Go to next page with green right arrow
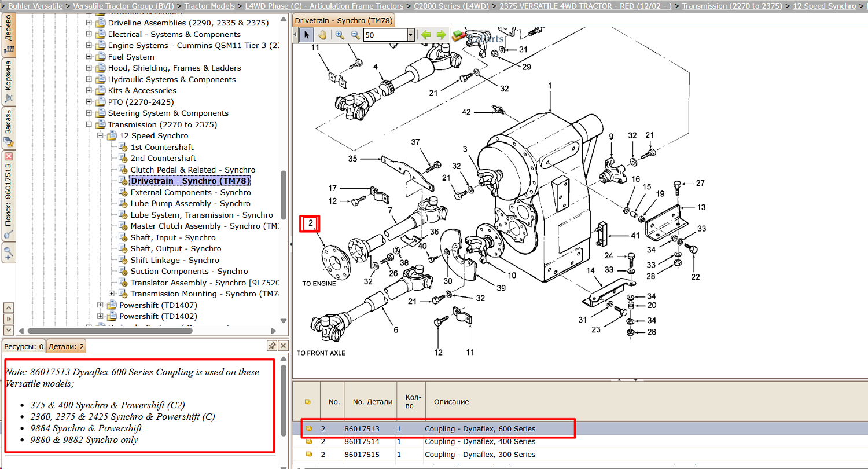868x469 pixels. pyautogui.click(x=442, y=35)
